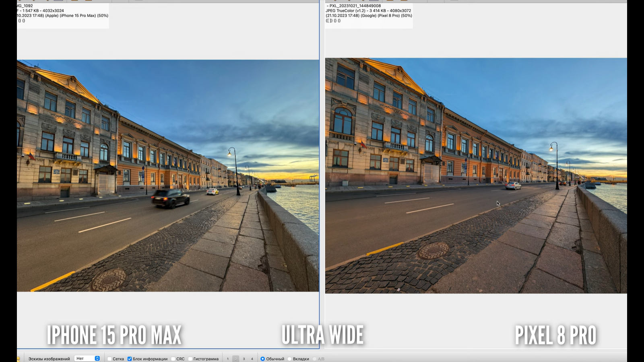
Task: Uncheck the Блок информации checkbox
Action: point(130,359)
